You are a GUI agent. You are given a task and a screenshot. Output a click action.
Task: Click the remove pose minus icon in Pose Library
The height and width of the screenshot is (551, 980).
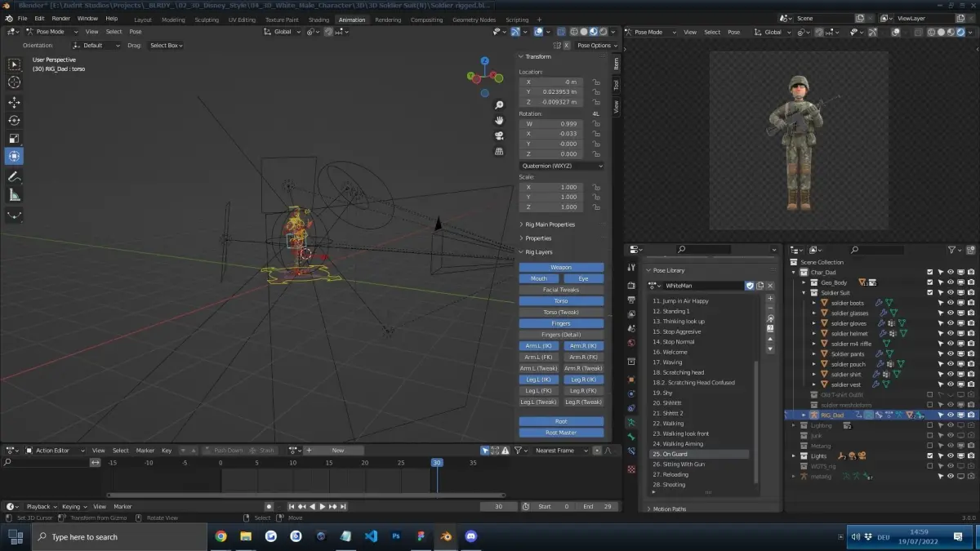coord(769,309)
